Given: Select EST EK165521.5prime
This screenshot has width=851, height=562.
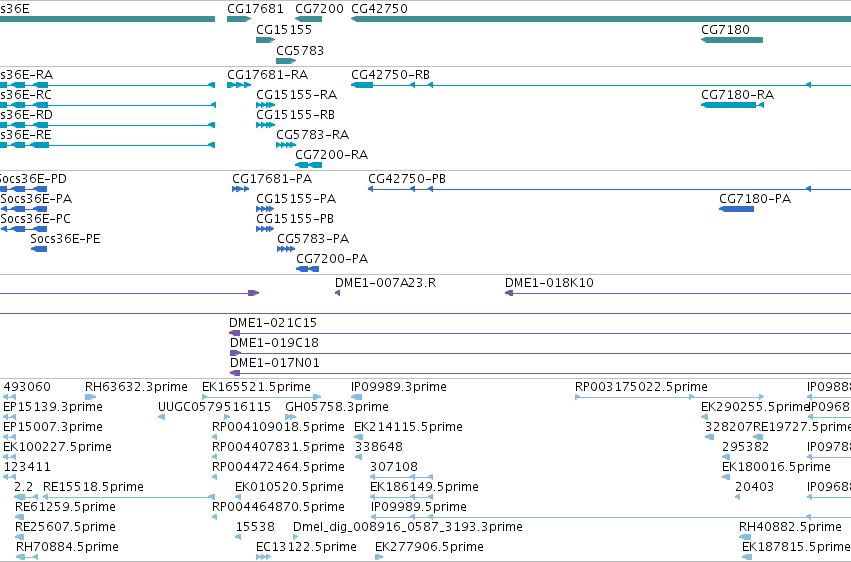Looking at the screenshot, I should tap(256, 387).
